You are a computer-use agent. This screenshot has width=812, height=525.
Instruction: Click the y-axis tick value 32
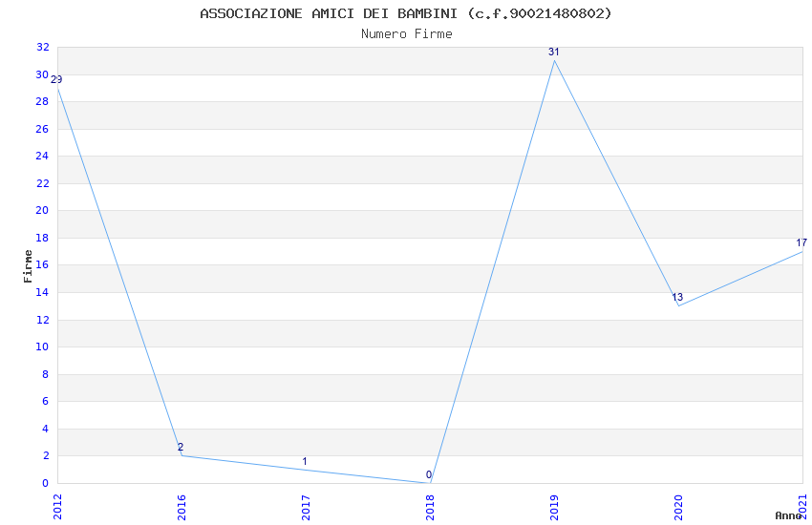point(42,47)
